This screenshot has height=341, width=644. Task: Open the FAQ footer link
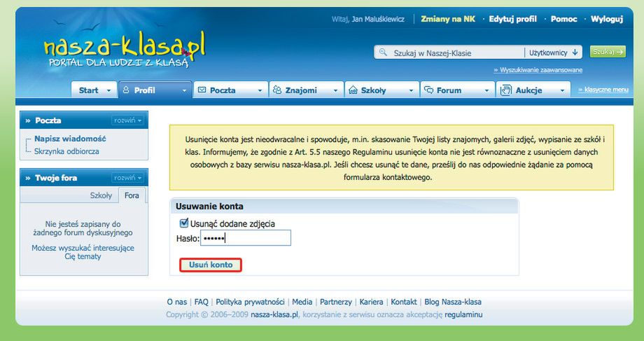point(202,302)
